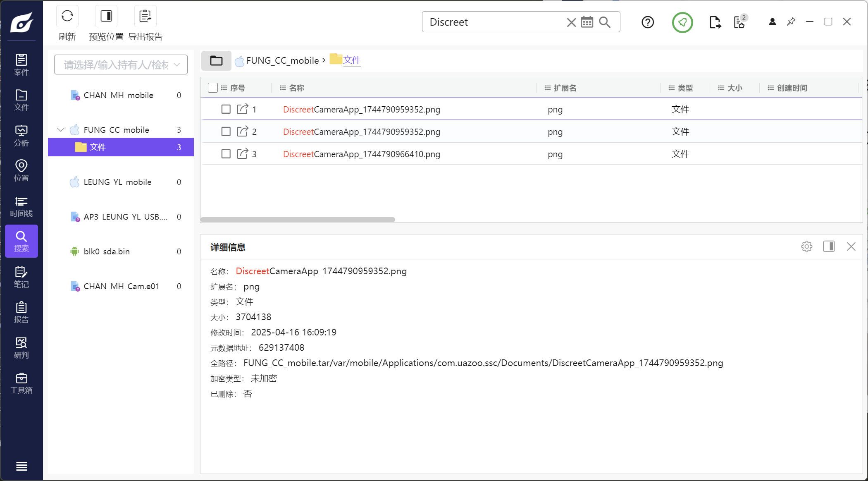Click the 文件 breadcrumb link
This screenshot has width=868, height=481.
point(352,60)
